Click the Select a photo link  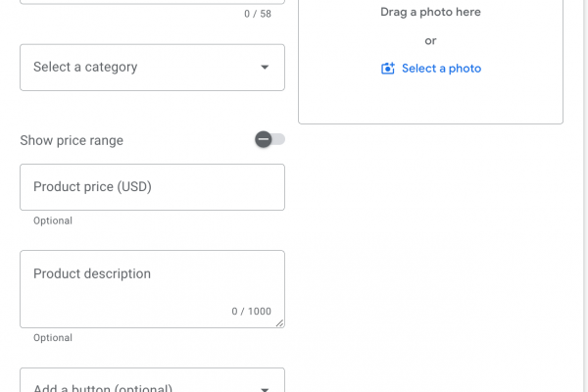441,69
